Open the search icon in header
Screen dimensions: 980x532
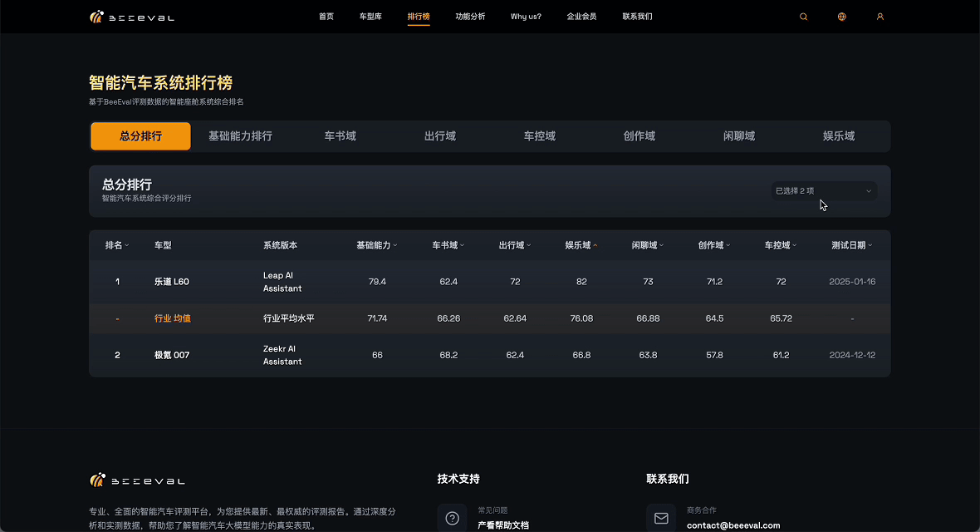coord(804,17)
